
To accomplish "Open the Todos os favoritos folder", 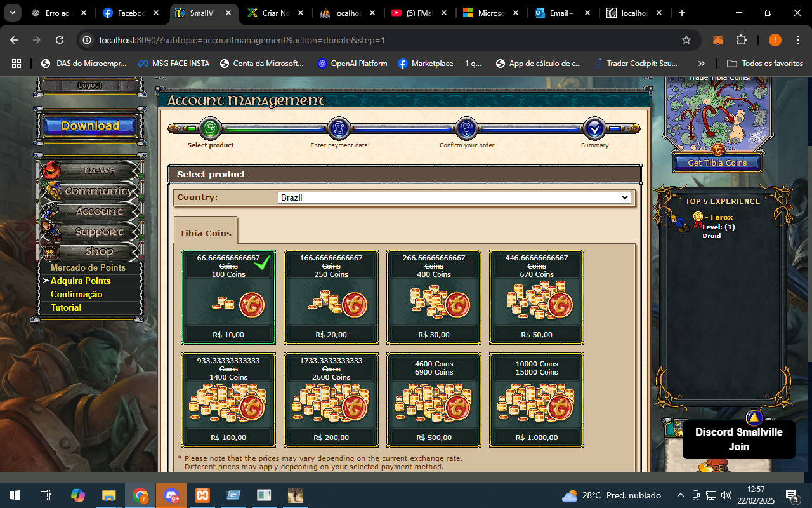I will [765, 63].
